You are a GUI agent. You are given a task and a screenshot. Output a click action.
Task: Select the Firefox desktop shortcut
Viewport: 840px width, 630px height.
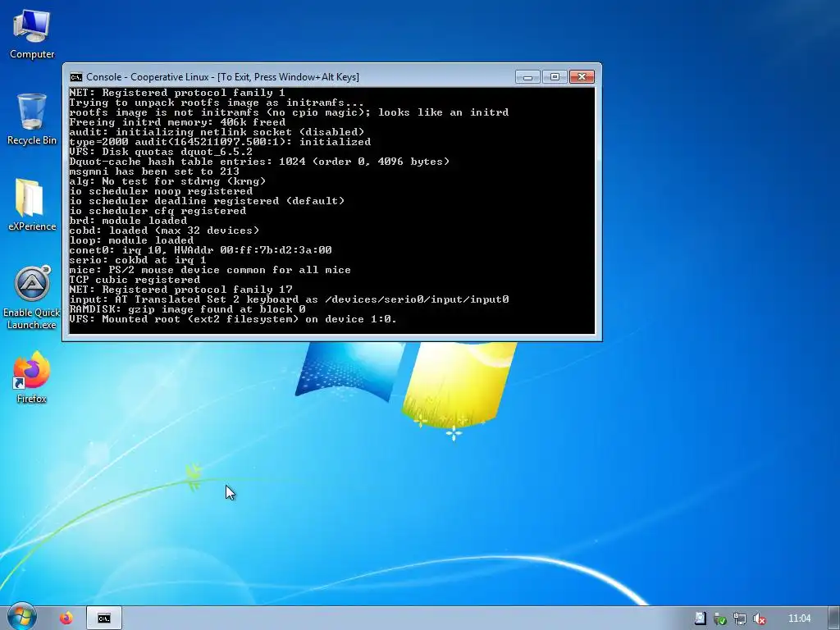(32, 377)
